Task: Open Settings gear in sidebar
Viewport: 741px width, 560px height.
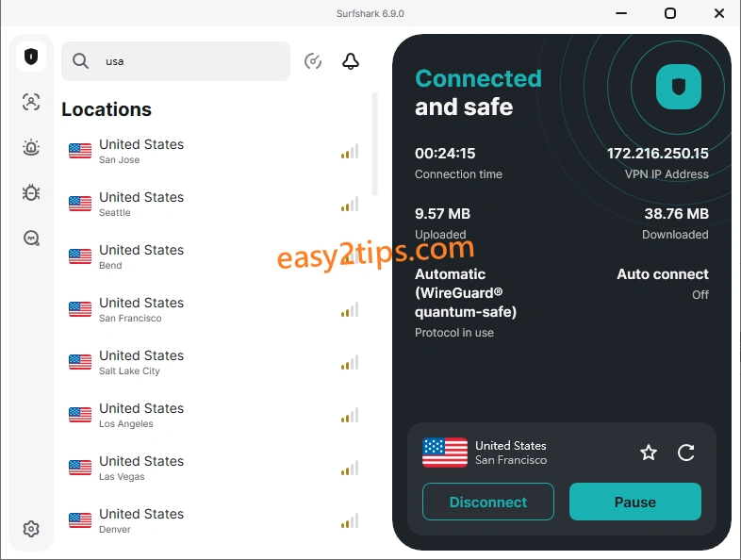Action: tap(31, 529)
